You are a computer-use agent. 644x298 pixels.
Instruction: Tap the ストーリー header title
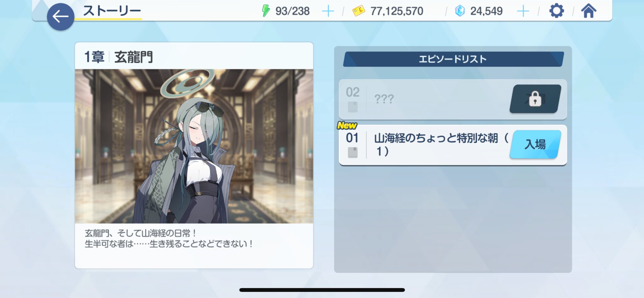[x=112, y=11]
